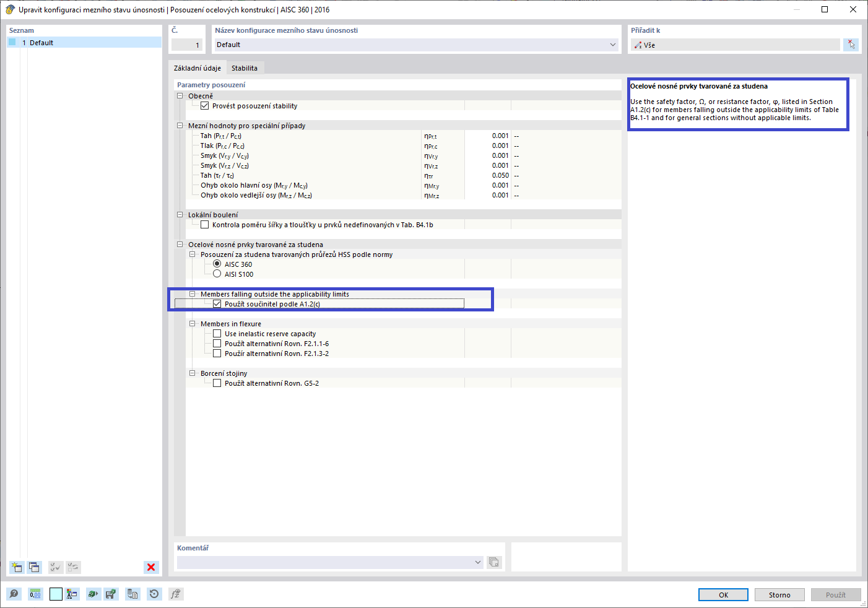Viewport: 868px width, 608px height.
Task: Confirm the dialog with OK
Action: click(x=724, y=594)
